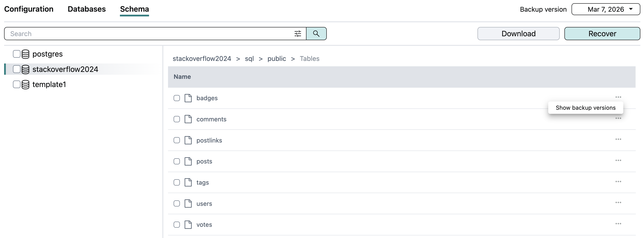
Task: Open the Backup version date dropdown
Action: [x=605, y=9]
